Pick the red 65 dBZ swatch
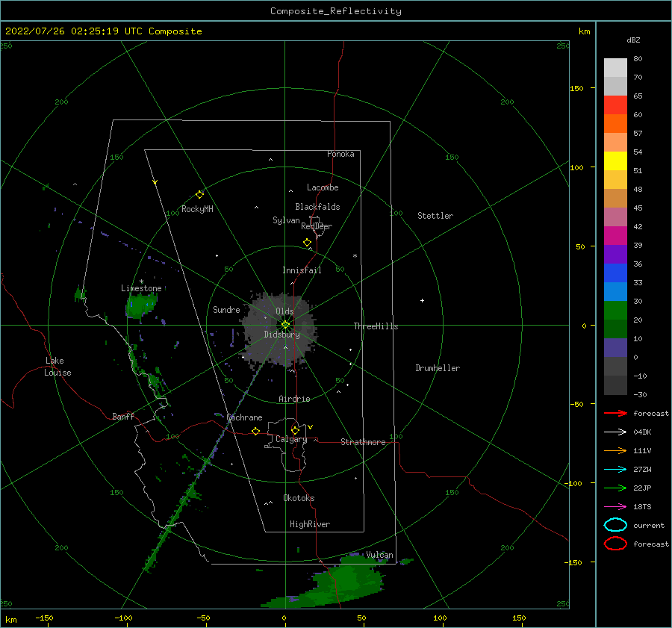The height and width of the screenshot is (628, 672). pos(615,105)
